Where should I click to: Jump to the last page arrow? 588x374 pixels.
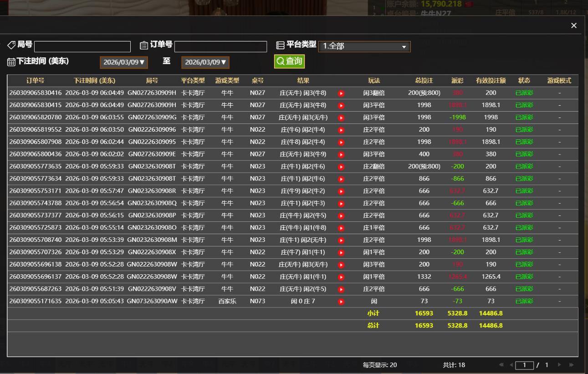click(571, 365)
